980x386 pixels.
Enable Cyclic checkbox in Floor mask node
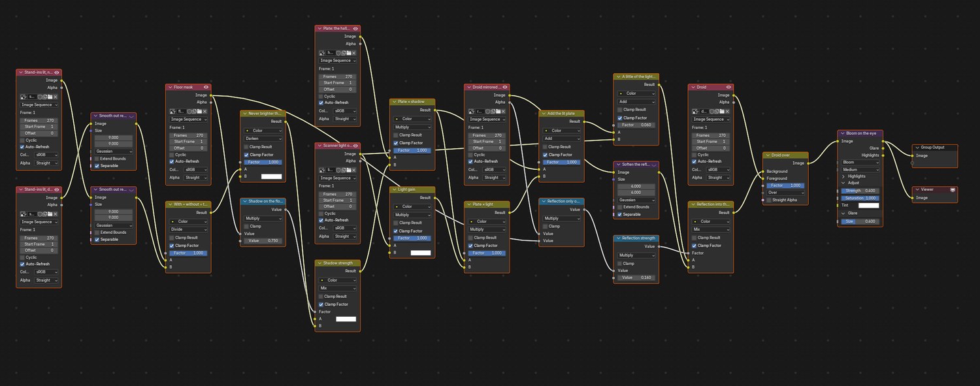point(172,155)
